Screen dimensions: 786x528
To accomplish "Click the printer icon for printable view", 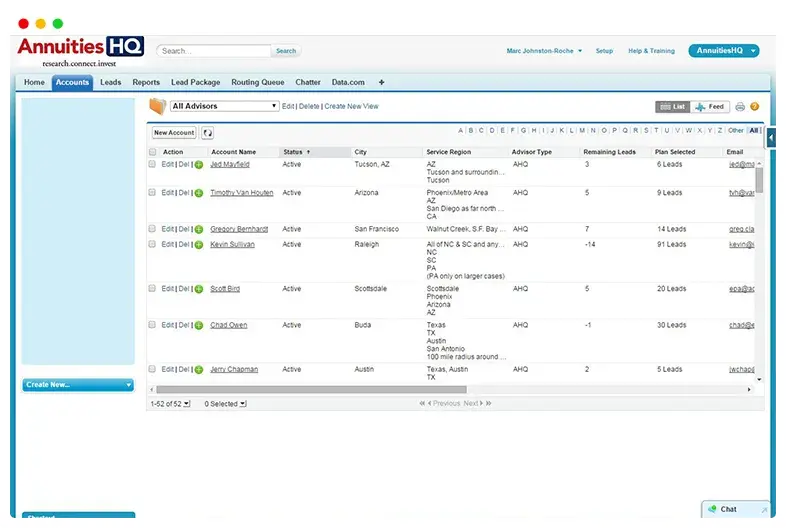I will pyautogui.click(x=740, y=106).
